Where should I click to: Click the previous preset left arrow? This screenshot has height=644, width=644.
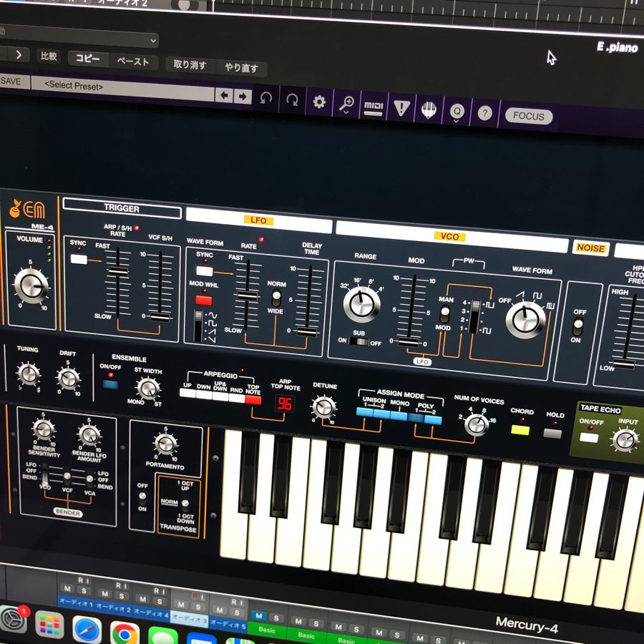(x=224, y=95)
